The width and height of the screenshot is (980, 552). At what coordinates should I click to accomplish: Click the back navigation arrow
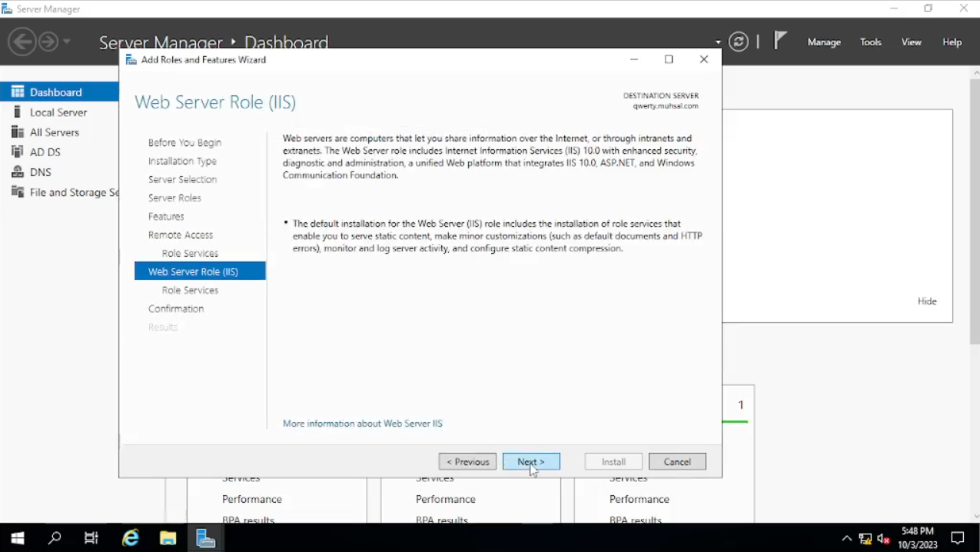click(22, 42)
